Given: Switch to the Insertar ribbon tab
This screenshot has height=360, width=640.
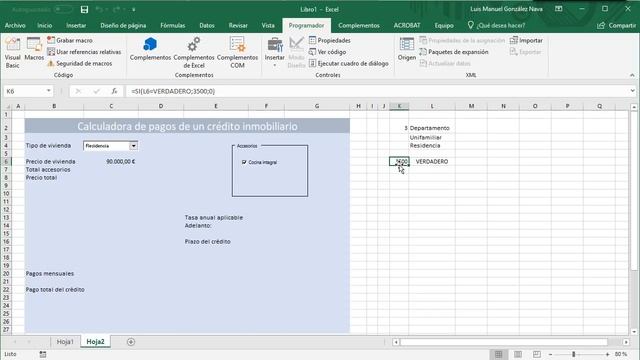Looking at the screenshot, I should (x=76, y=25).
